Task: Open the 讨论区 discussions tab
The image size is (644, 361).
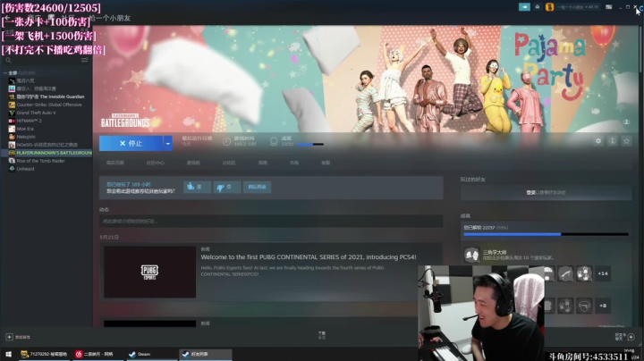Action: click(x=229, y=163)
